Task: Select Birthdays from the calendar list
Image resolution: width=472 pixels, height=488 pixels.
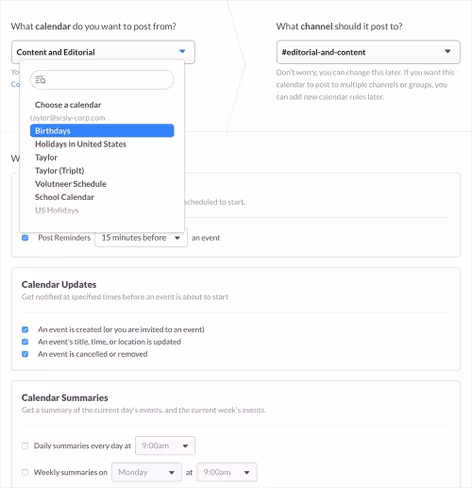Action: click(x=102, y=131)
